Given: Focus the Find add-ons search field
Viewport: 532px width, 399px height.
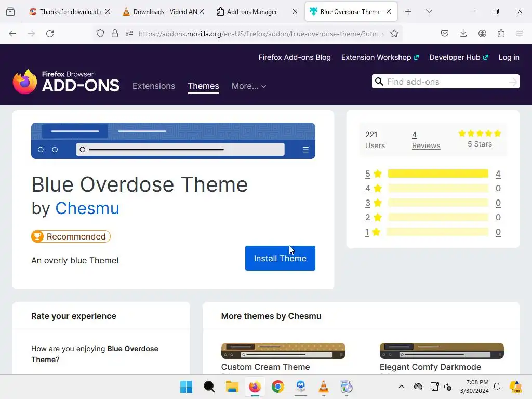Looking at the screenshot, I should [445, 82].
